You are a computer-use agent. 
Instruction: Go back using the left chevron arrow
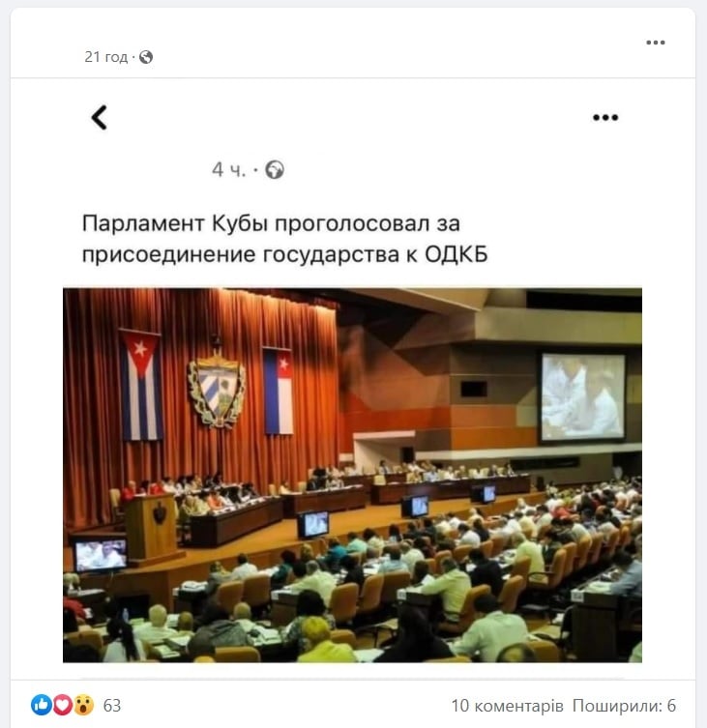pyautogui.click(x=99, y=117)
